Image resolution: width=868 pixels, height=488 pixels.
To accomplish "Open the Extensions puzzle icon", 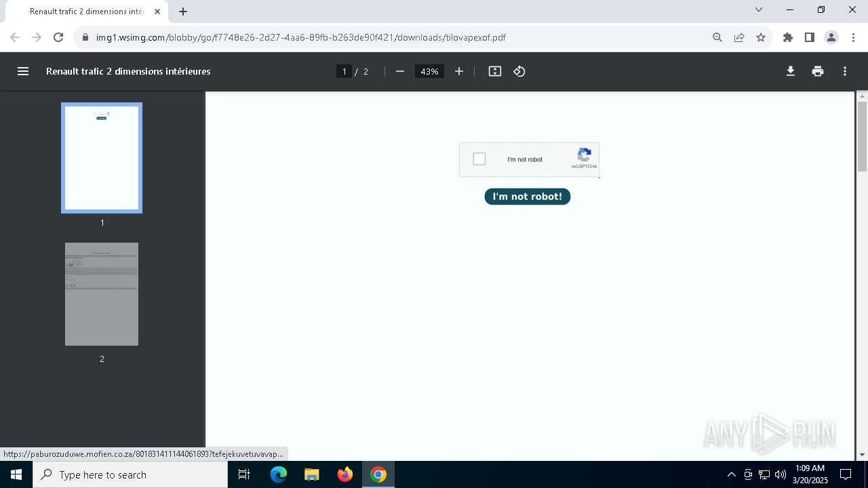I will [788, 37].
